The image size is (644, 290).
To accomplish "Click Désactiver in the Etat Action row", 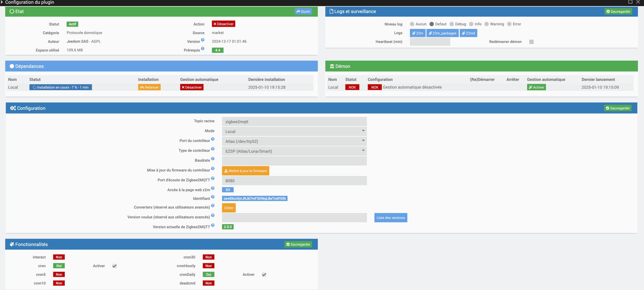I will click(223, 24).
